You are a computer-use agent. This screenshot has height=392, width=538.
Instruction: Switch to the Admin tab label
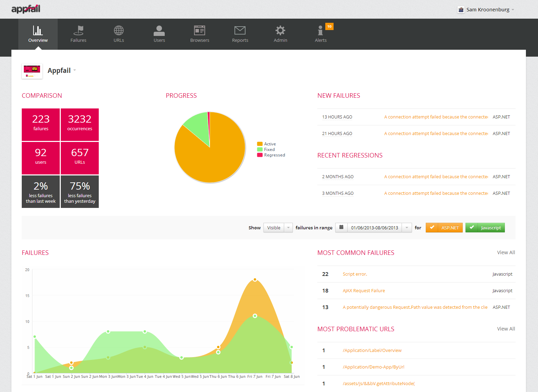pyautogui.click(x=280, y=40)
